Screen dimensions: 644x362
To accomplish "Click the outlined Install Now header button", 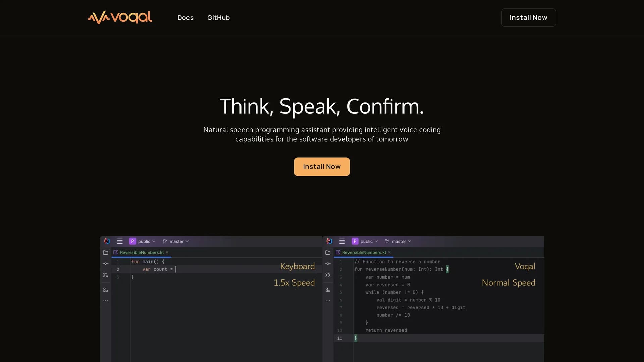I will tap(529, 18).
